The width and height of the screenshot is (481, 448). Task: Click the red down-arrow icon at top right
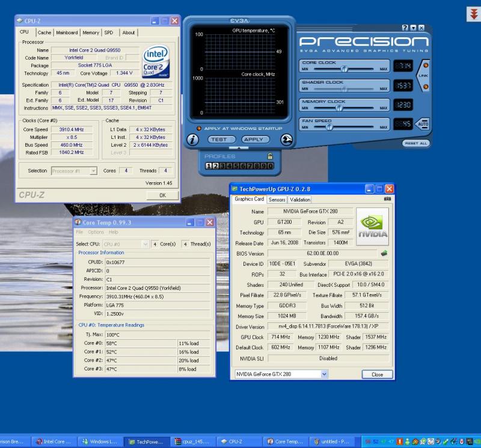click(474, 14)
